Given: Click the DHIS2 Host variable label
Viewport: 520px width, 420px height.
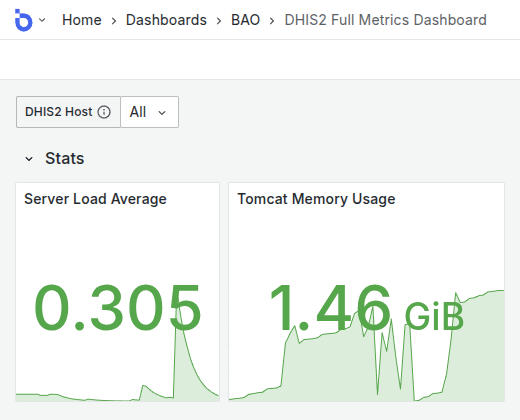Looking at the screenshot, I should pos(58,112).
